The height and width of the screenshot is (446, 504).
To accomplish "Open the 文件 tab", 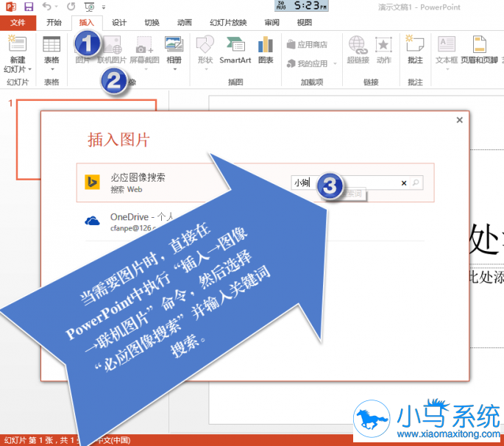I will [18, 23].
